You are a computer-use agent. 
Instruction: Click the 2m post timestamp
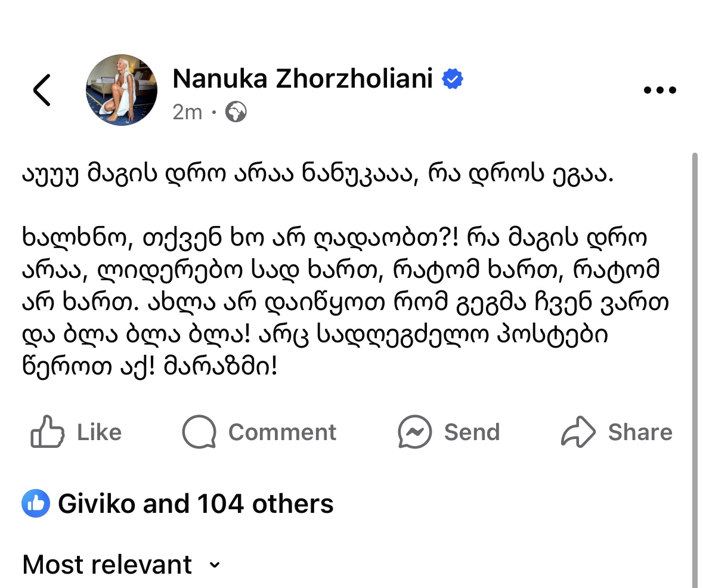[x=187, y=112]
